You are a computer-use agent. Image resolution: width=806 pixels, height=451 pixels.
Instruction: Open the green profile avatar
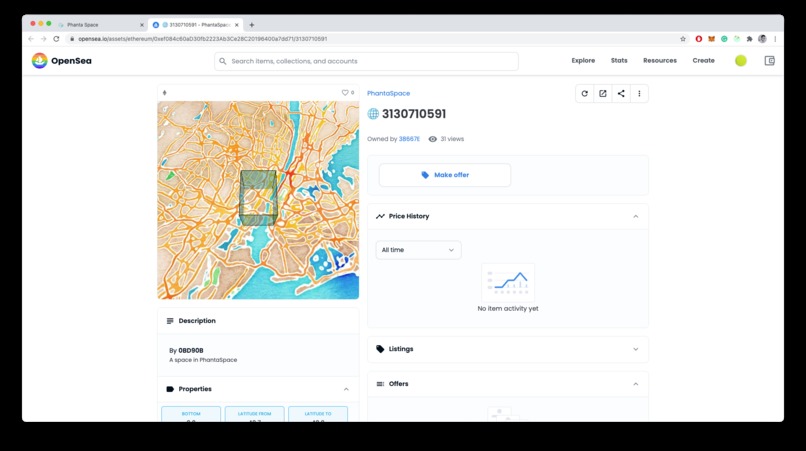coord(740,61)
